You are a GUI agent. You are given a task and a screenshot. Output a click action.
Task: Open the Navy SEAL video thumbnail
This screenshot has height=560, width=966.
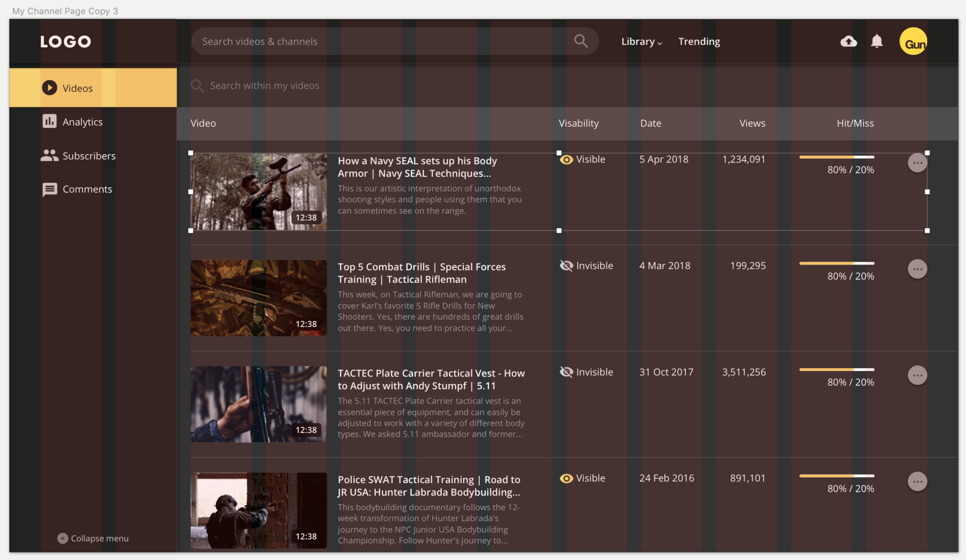point(259,192)
